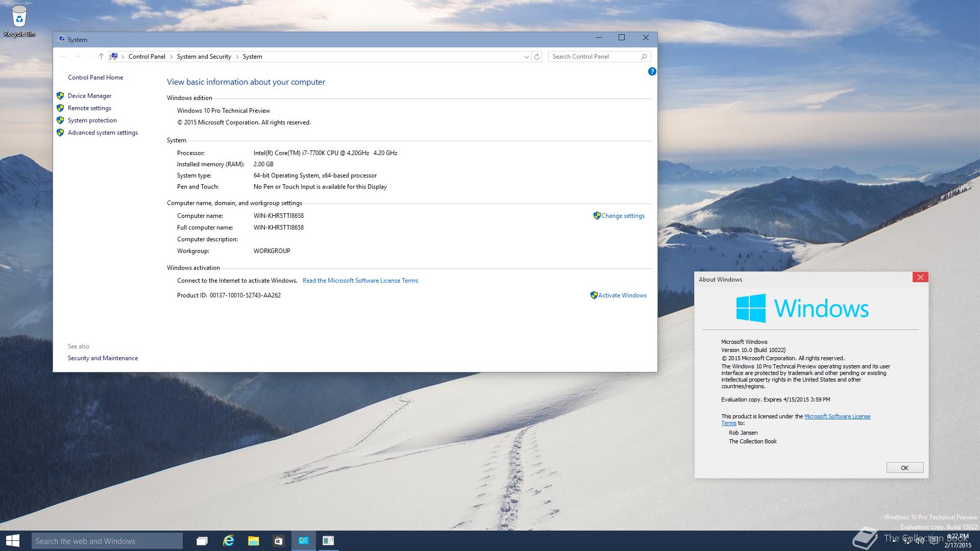Image resolution: width=980 pixels, height=551 pixels.
Task: Click the search magnifier in Control Panel search
Action: click(x=644, y=57)
